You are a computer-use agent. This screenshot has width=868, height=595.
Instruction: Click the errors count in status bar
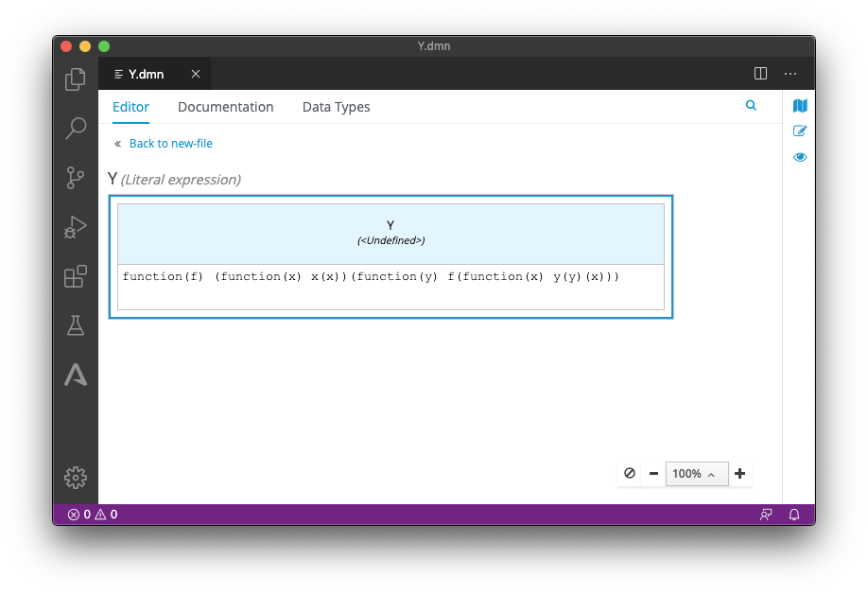79,514
